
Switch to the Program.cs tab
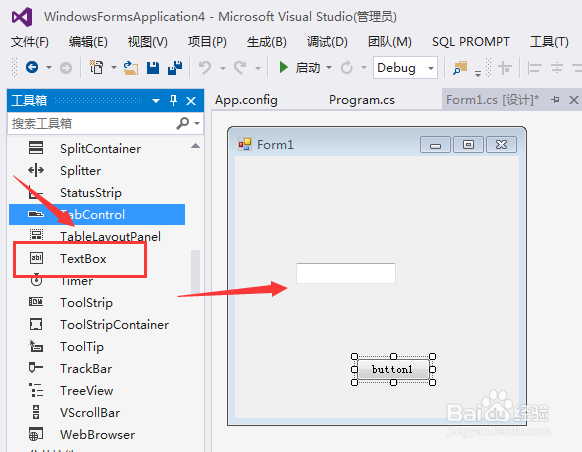click(x=362, y=100)
